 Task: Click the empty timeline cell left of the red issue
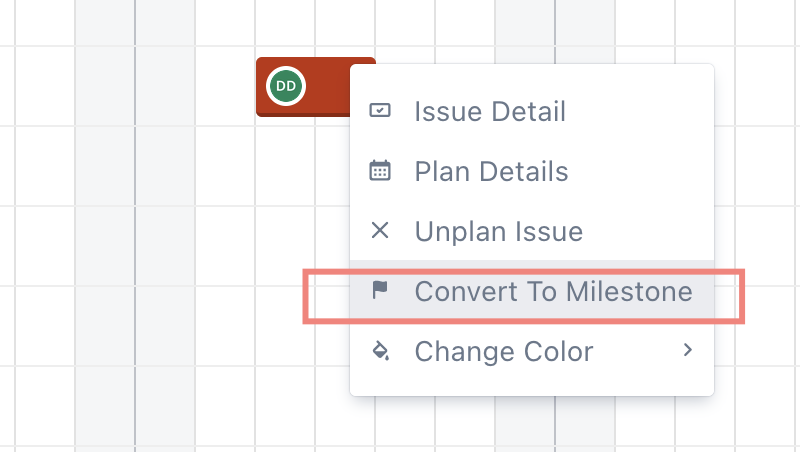click(224, 86)
